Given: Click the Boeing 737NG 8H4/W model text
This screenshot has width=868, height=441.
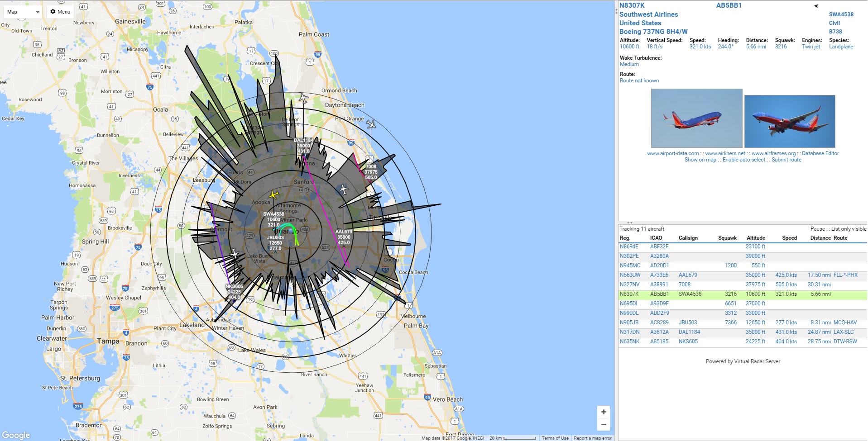Looking at the screenshot, I should (x=653, y=32).
